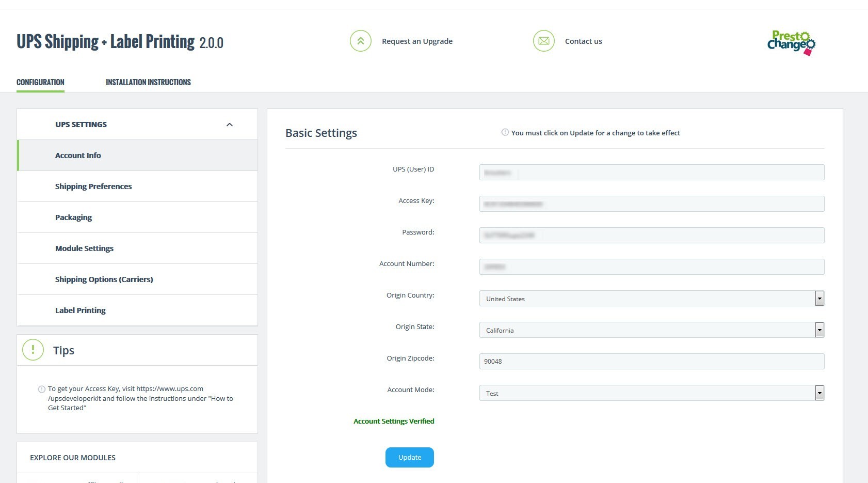Click the Contact us envelope icon
Viewport: 868px width, 483px height.
pos(544,41)
